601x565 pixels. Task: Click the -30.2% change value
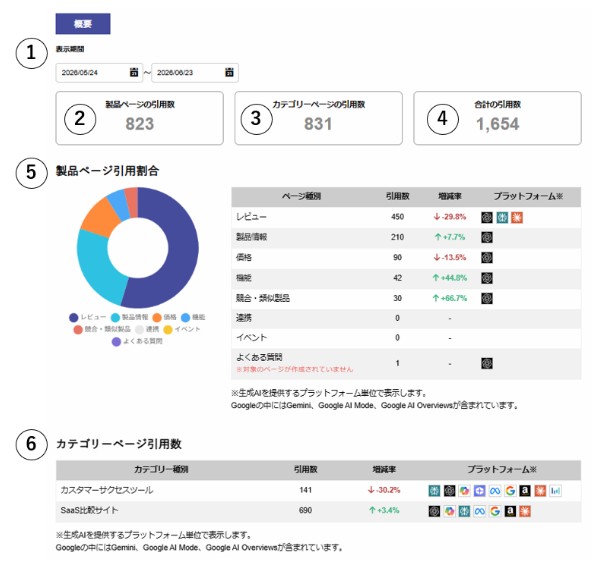click(384, 490)
